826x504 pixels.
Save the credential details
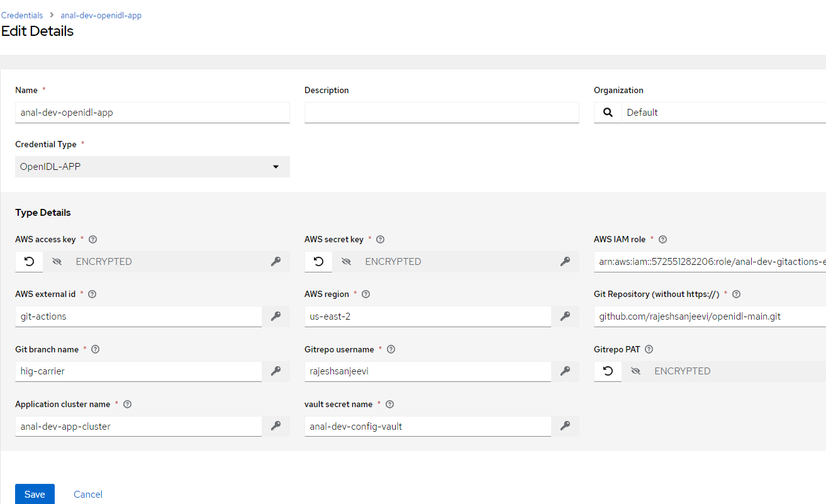(35, 494)
